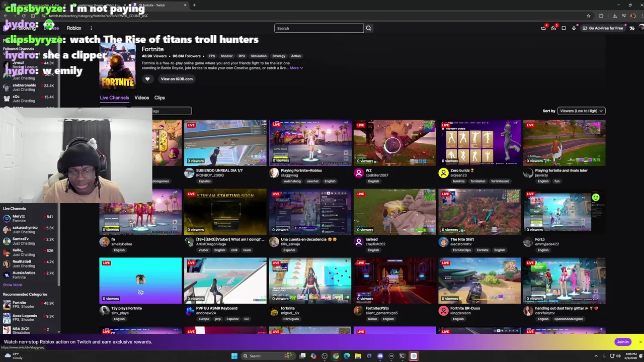Select the Live Channels tab
The image size is (644, 362).
click(114, 98)
